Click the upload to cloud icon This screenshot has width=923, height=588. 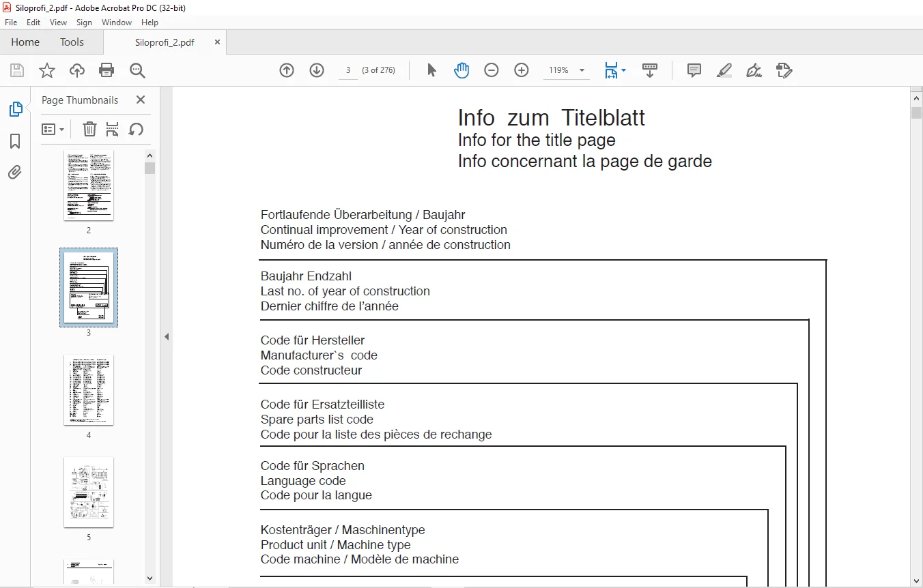[x=77, y=70]
